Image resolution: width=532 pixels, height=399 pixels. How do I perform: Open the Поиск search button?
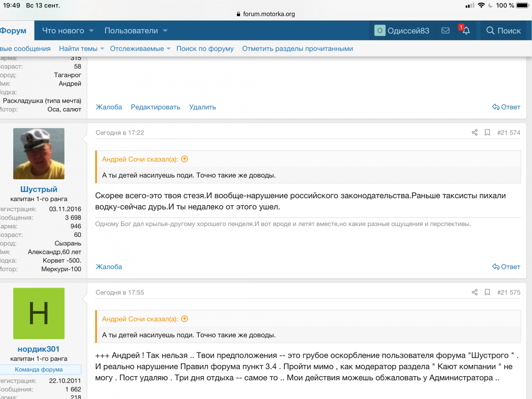[503, 31]
